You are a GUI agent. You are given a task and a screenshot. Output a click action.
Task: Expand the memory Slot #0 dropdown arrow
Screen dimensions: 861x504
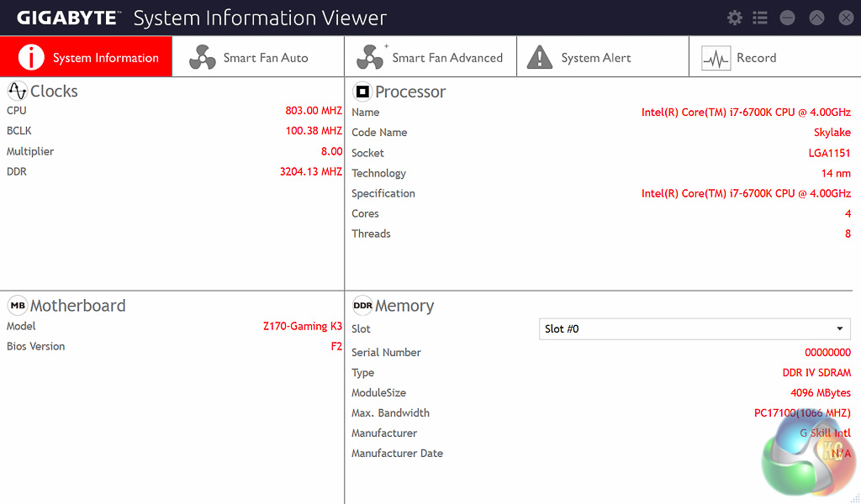pos(839,328)
